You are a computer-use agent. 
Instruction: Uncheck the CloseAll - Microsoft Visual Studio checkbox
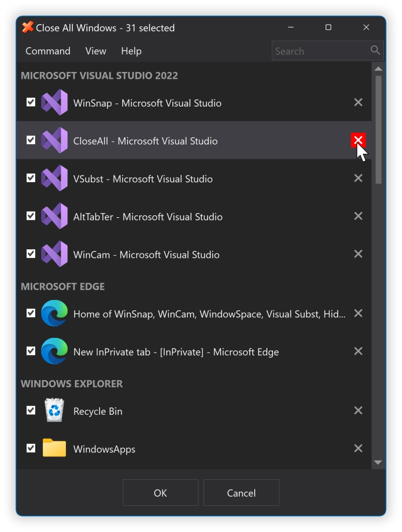click(31, 140)
